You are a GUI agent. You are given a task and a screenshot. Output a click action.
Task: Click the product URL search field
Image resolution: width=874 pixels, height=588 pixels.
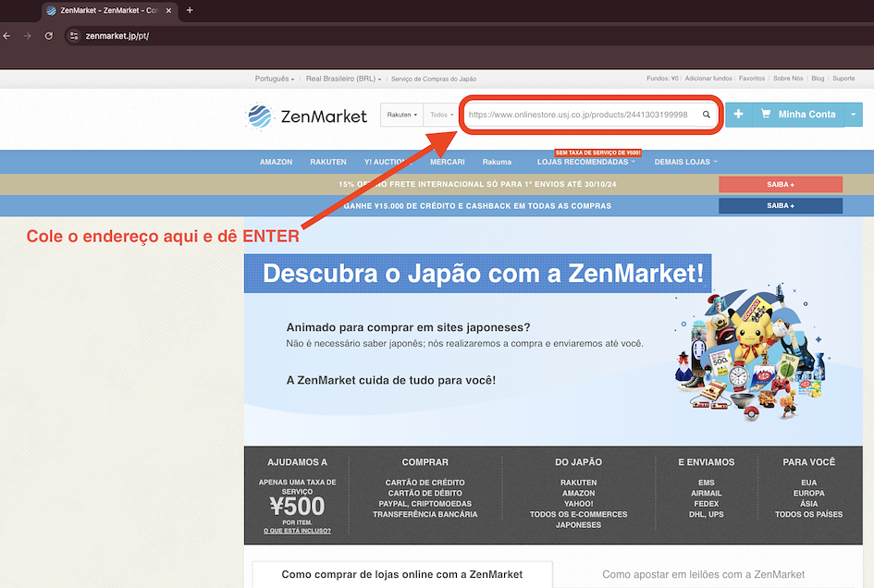(583, 115)
